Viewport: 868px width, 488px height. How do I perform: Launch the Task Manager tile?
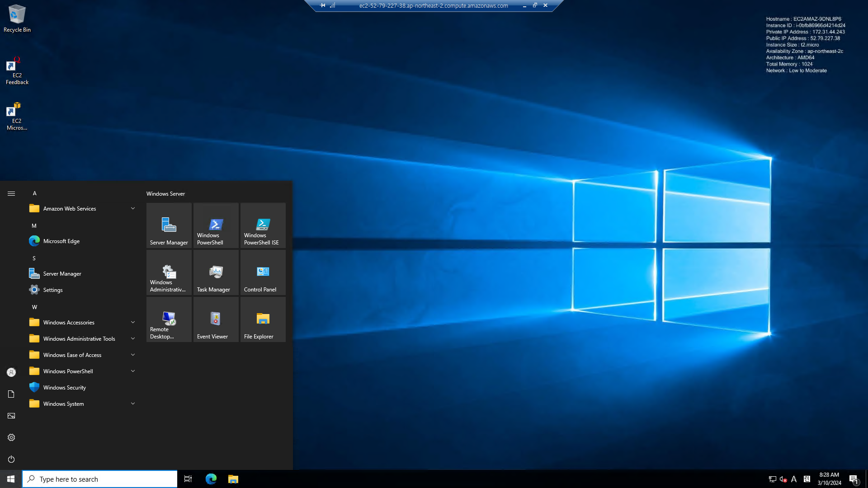(x=216, y=272)
